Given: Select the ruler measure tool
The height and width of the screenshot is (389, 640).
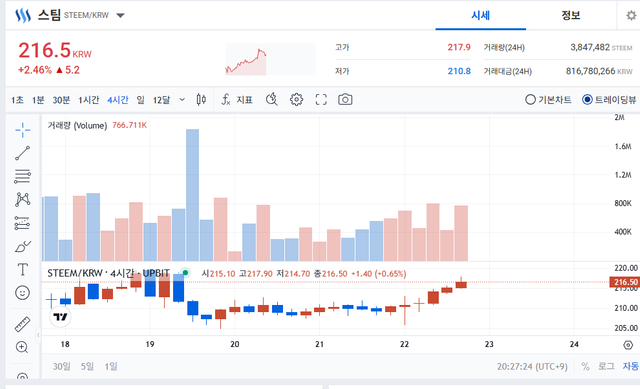Looking at the screenshot, I should point(22,324).
